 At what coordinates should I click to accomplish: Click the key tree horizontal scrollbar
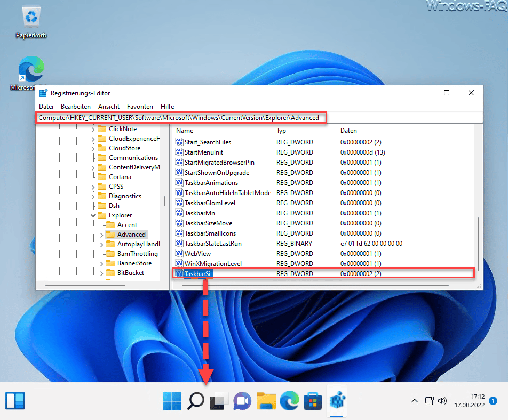(85, 285)
